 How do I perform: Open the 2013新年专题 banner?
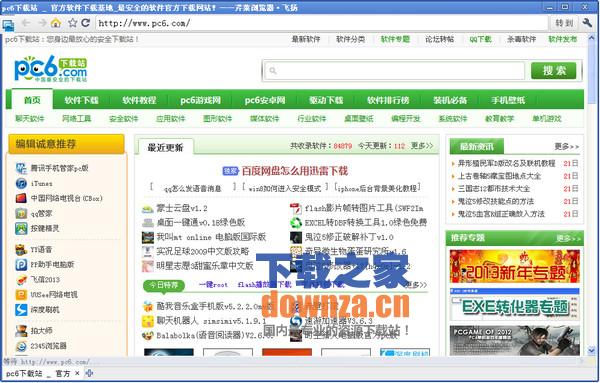click(x=515, y=266)
